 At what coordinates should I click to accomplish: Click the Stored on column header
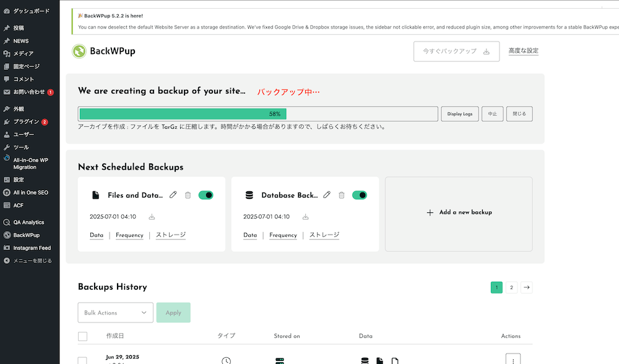pyautogui.click(x=287, y=336)
